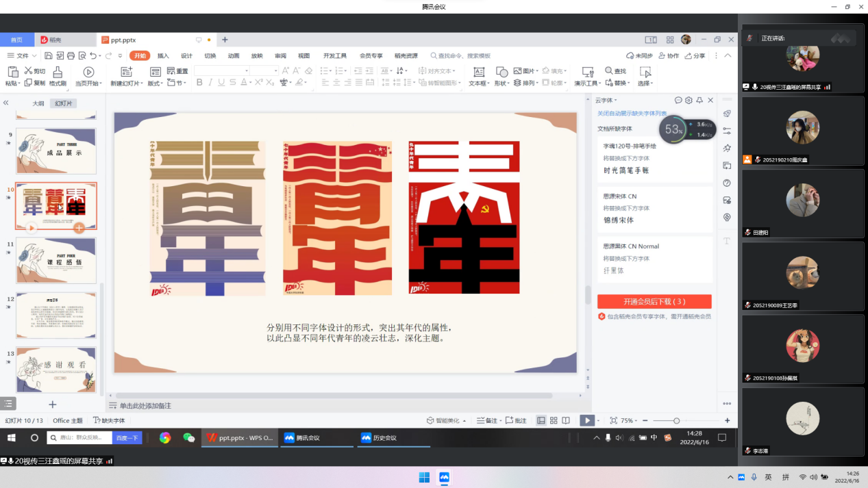Screen dimensions: 868x488
Task: Toggle bold formatting
Action: coord(199,83)
